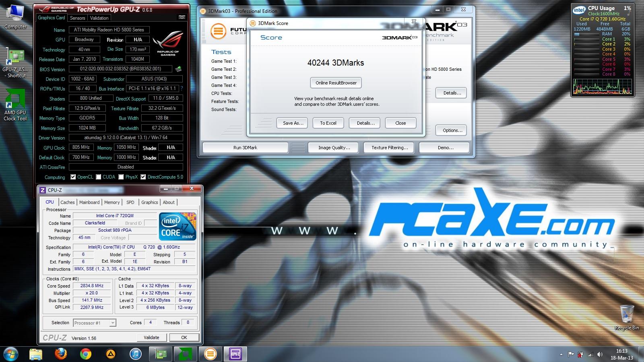The image size is (644, 362).
Task: Click the Intel logo on the CPU Usage gadget
Action: 579,10
